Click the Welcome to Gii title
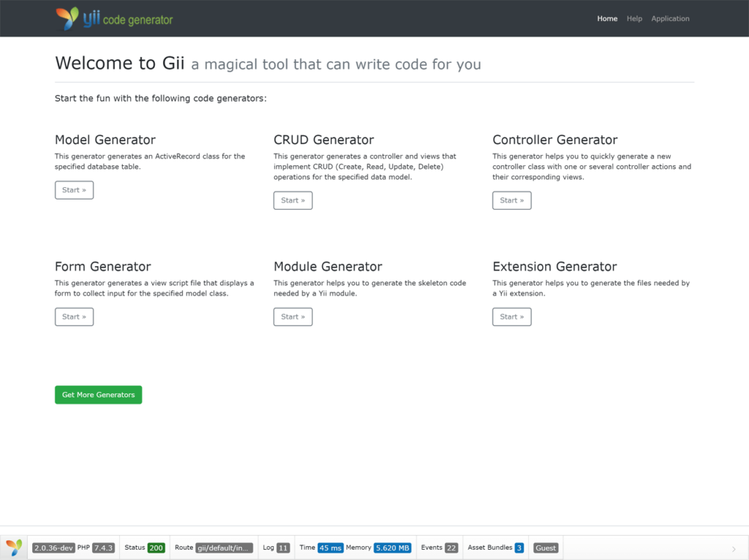 (119, 63)
